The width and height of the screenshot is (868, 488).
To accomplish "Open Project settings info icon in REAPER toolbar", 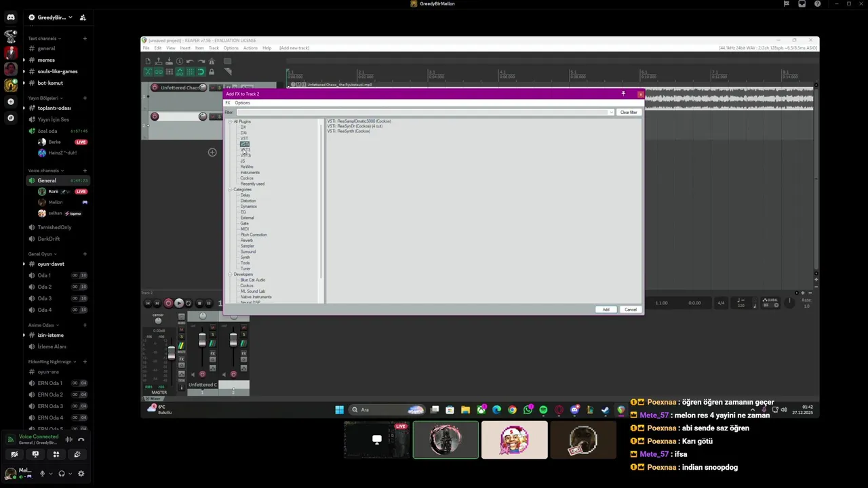I will pyautogui.click(x=180, y=61).
